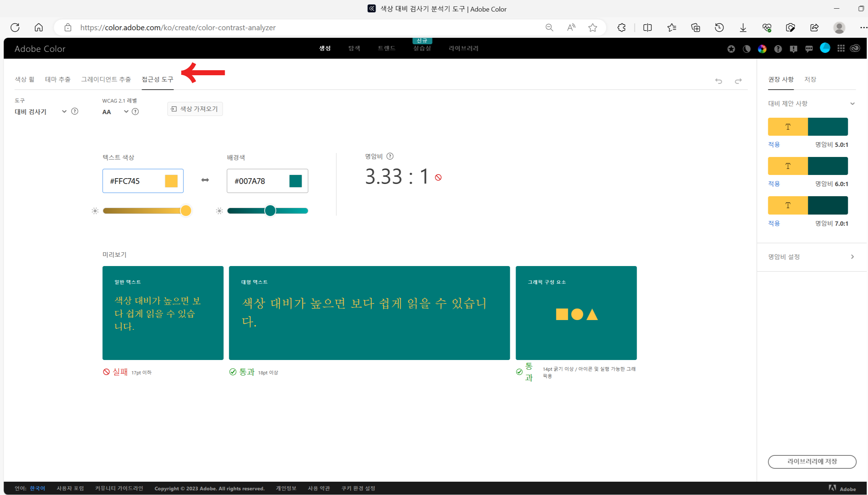This screenshot has height=495, width=868.
Task: Open the teal background color swatch
Action: coord(295,181)
